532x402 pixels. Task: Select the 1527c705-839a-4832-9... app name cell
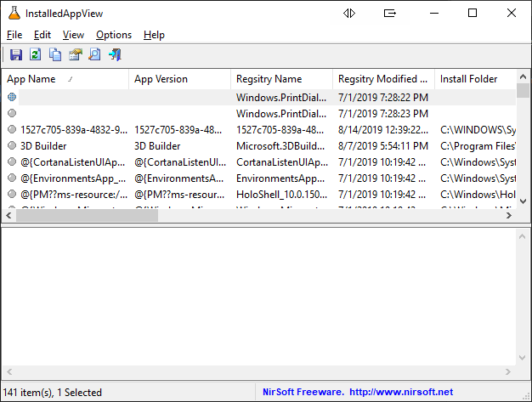pos(74,129)
